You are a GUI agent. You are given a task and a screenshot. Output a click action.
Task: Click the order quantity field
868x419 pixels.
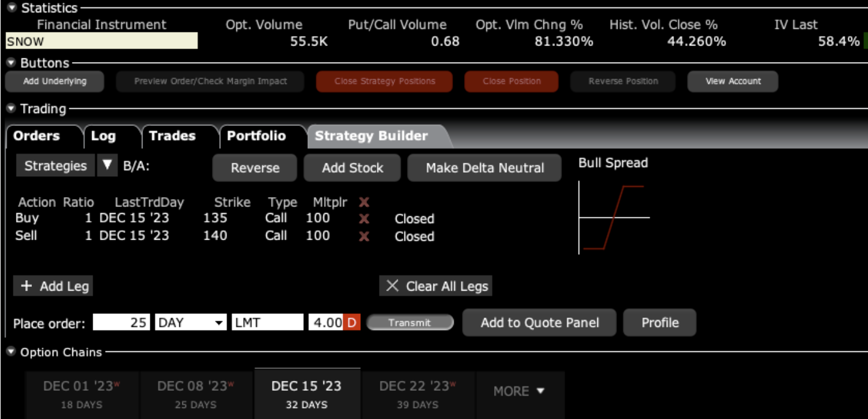point(122,323)
